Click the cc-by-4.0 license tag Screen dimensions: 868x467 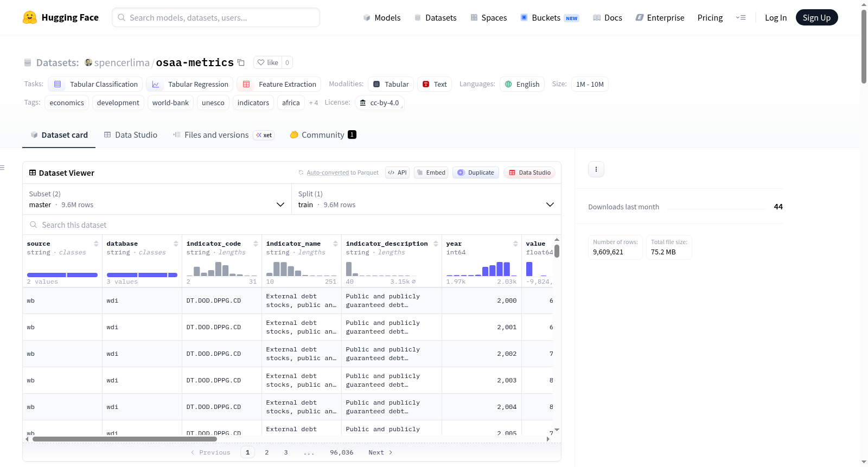tap(380, 103)
